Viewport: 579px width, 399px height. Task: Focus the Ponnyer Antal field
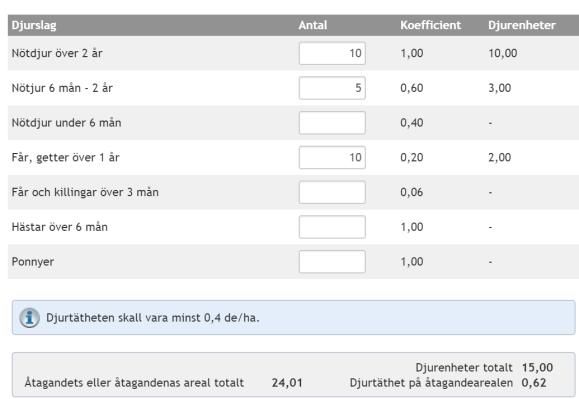[x=332, y=261]
